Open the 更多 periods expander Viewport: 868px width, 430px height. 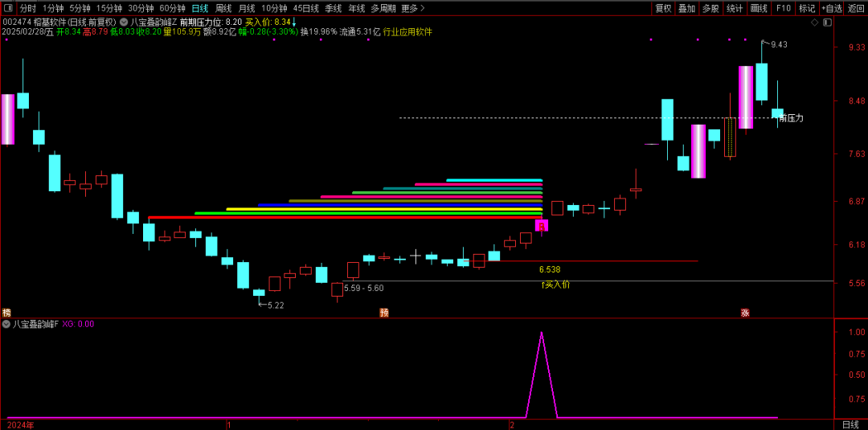pyautogui.click(x=413, y=8)
